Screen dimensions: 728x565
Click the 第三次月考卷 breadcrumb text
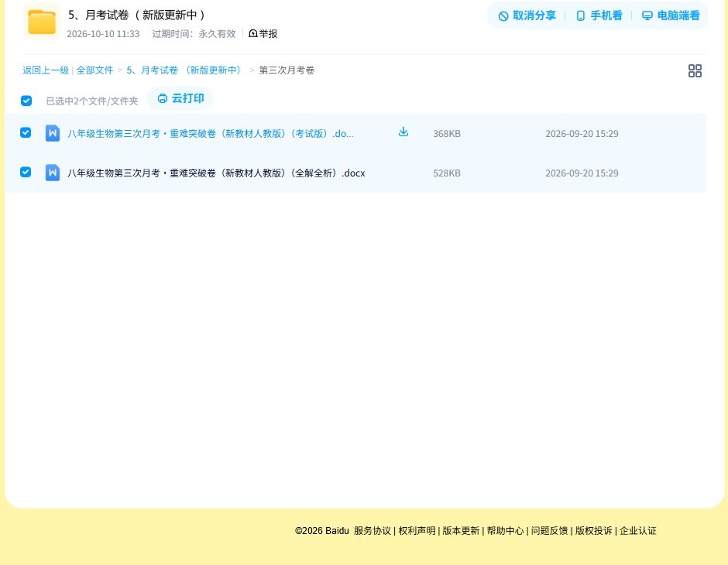(287, 70)
